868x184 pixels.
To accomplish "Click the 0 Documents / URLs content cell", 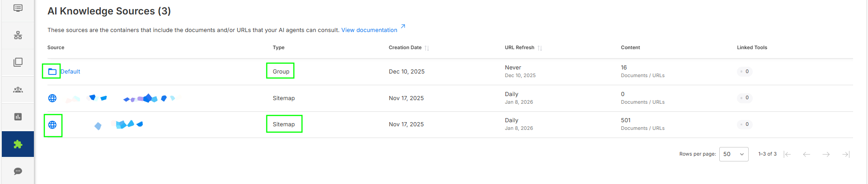I will coord(642,98).
